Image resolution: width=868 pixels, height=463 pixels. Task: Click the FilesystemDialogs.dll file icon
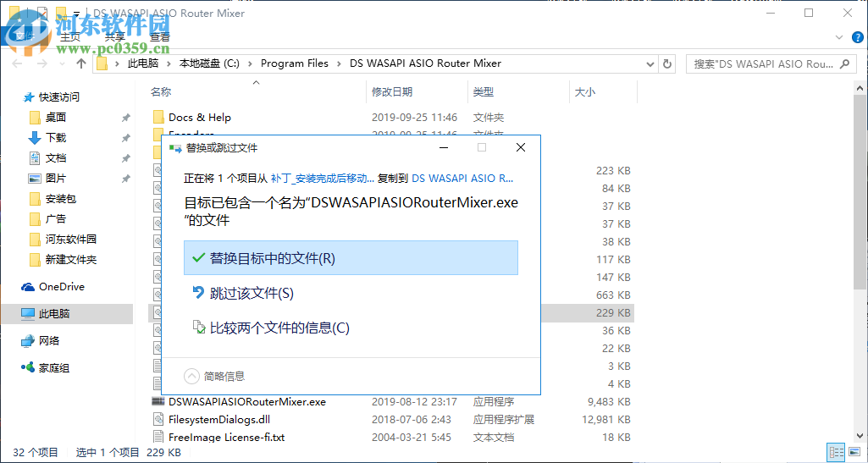coord(158,419)
